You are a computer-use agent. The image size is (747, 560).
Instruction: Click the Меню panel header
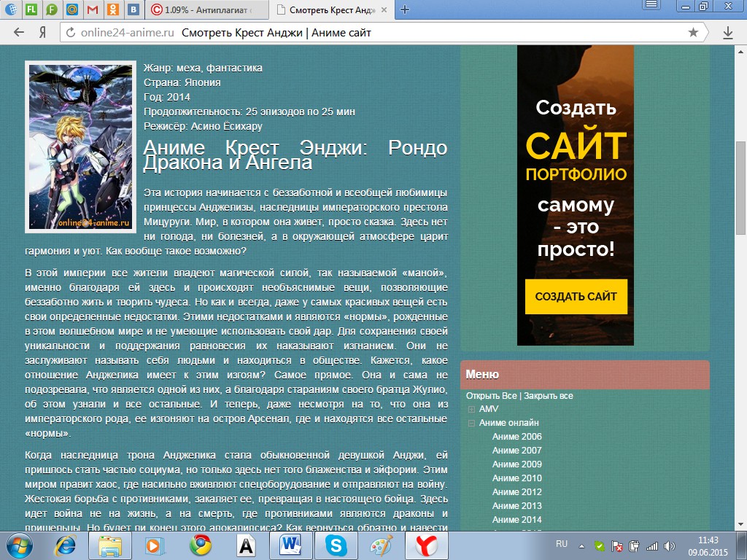click(584, 374)
